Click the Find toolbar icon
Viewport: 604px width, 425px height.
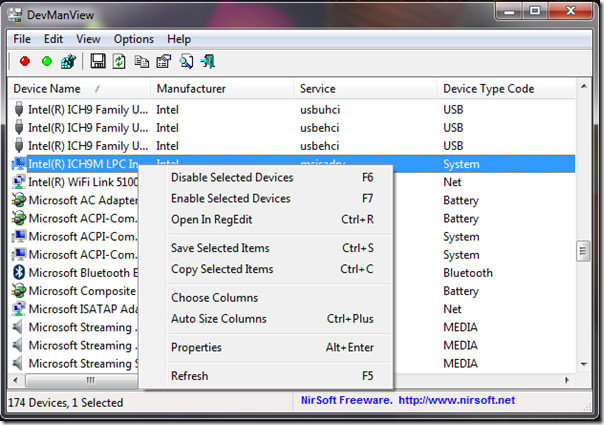186,62
